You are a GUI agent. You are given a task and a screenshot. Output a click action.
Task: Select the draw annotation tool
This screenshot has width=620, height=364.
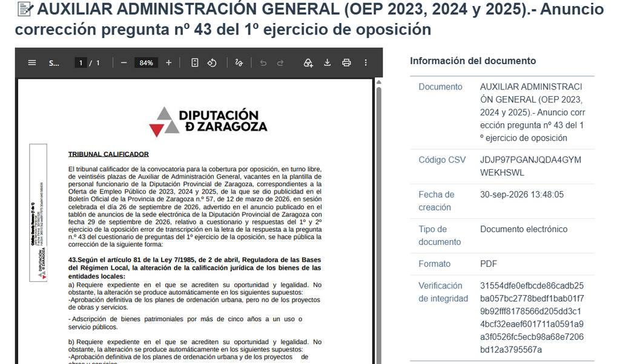239,63
